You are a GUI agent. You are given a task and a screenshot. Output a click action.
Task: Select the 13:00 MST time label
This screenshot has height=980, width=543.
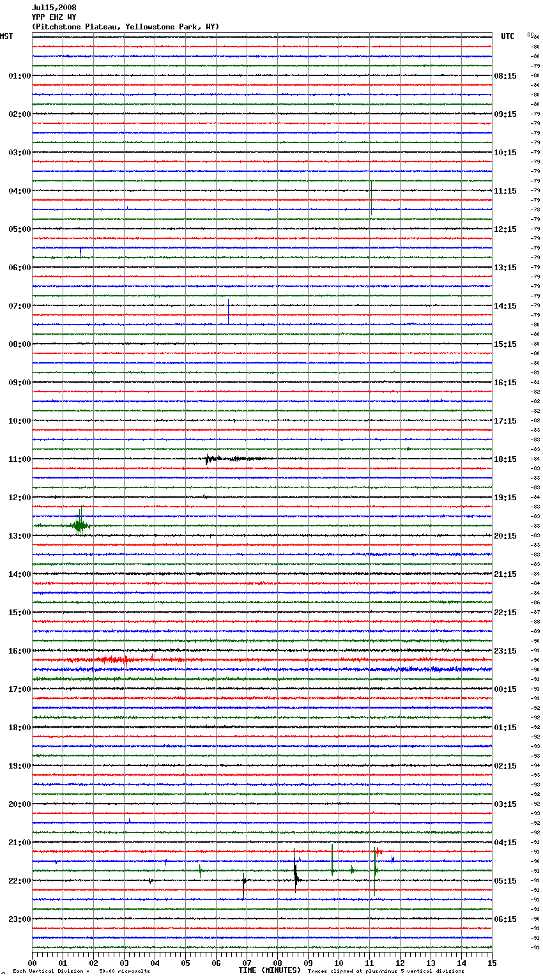coord(20,536)
